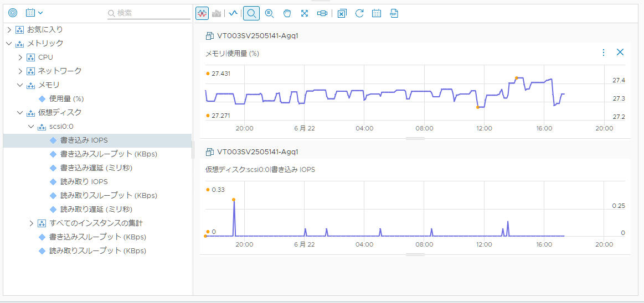Screen dimensions: 644x303
Task: Collapse the 仮想ディスク group
Action: 20,112
